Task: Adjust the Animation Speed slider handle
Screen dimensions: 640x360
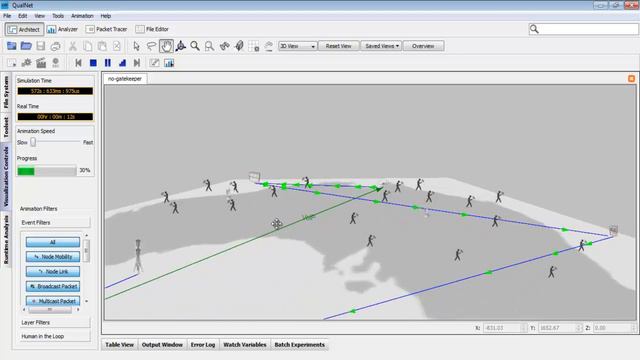Action: [33, 142]
